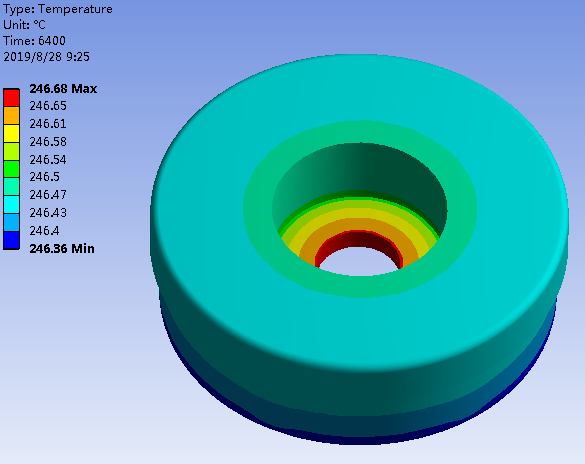The image size is (585, 464).
Task: Click the red legend color band
Action: (x=12, y=98)
